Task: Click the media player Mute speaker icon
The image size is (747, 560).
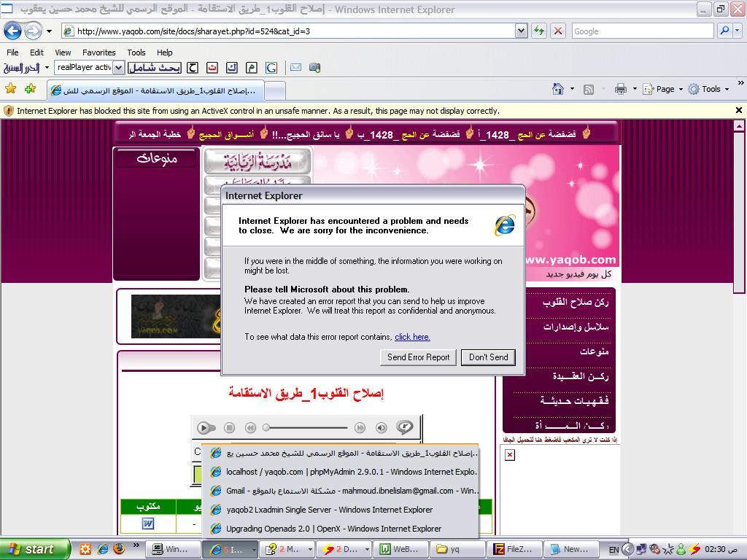Action: [381, 427]
